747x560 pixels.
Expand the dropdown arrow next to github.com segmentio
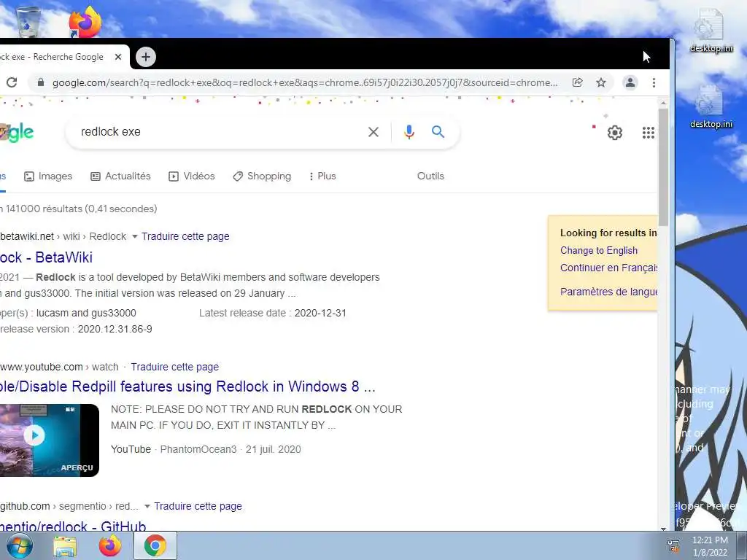(147, 506)
